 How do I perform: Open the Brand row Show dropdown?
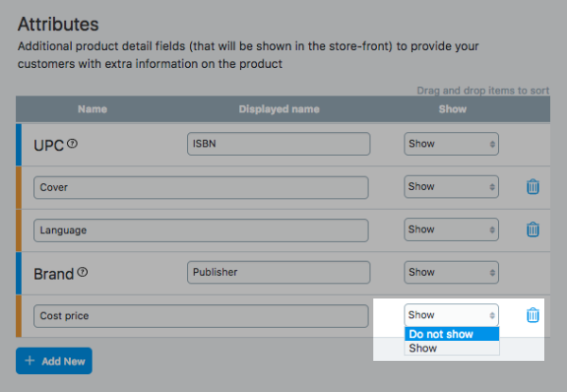(x=451, y=272)
